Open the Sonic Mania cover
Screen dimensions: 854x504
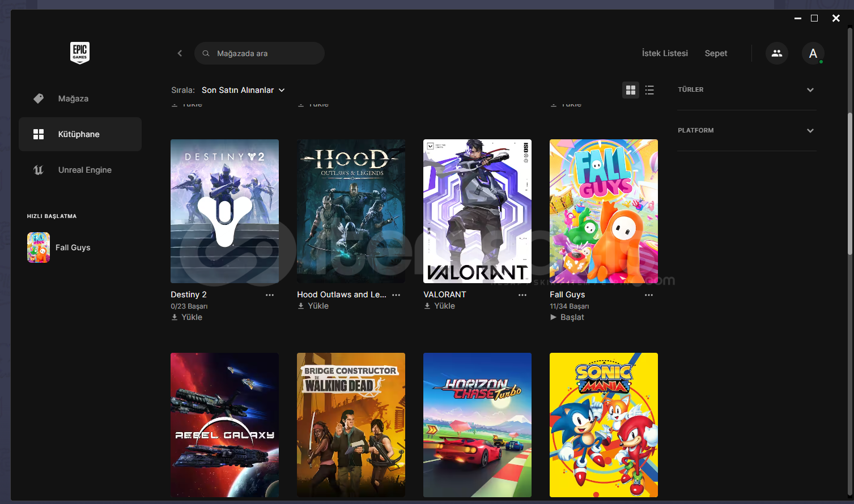(604, 425)
